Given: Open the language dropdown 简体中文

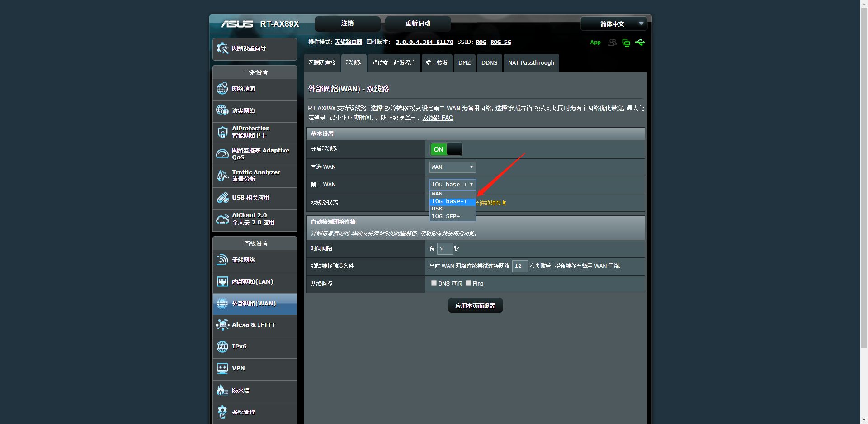Looking at the screenshot, I should tap(613, 24).
